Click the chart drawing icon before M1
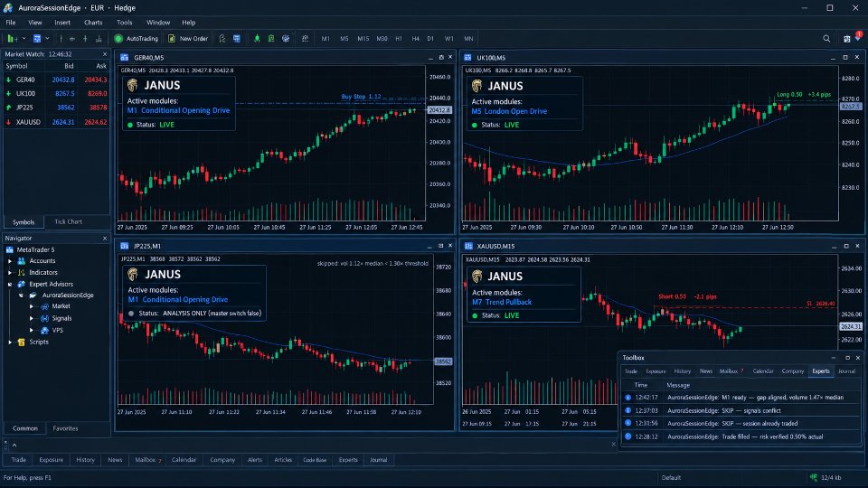Image resolution: width=868 pixels, height=488 pixels. click(305, 39)
